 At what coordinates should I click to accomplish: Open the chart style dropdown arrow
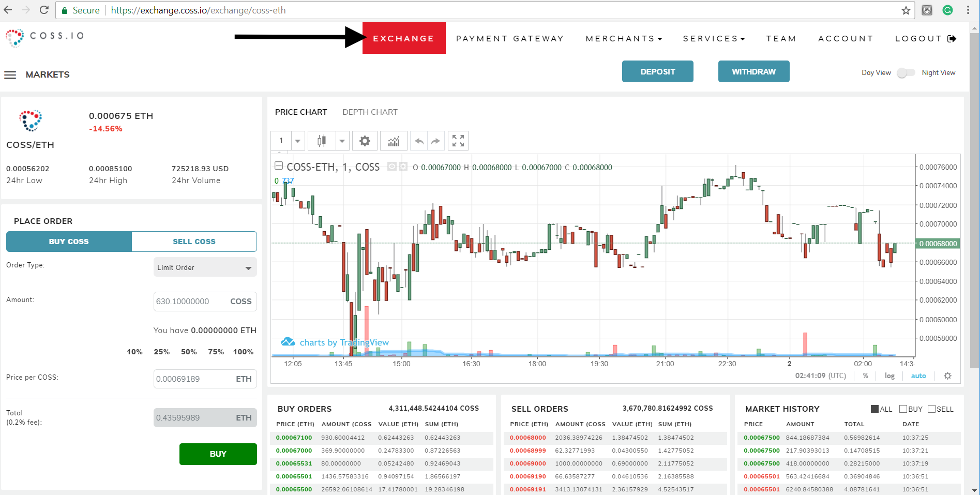point(342,141)
